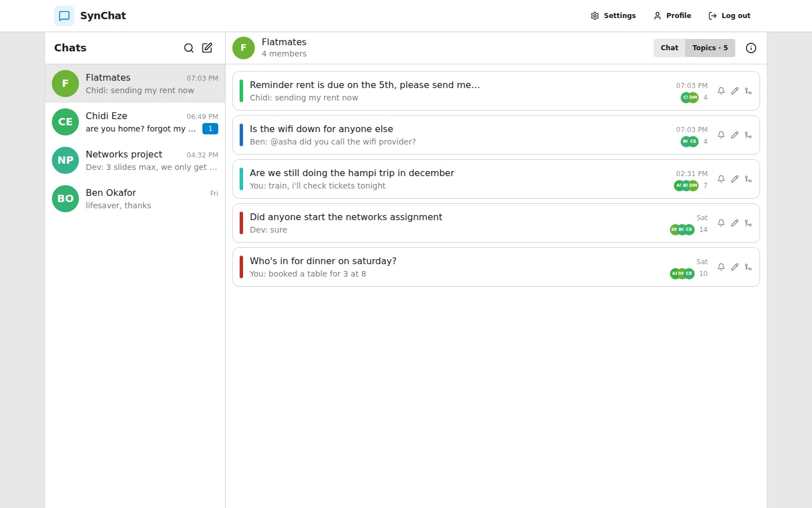Toggle the bell on saturday dinner topic
This screenshot has width=812, height=508.
click(x=721, y=267)
